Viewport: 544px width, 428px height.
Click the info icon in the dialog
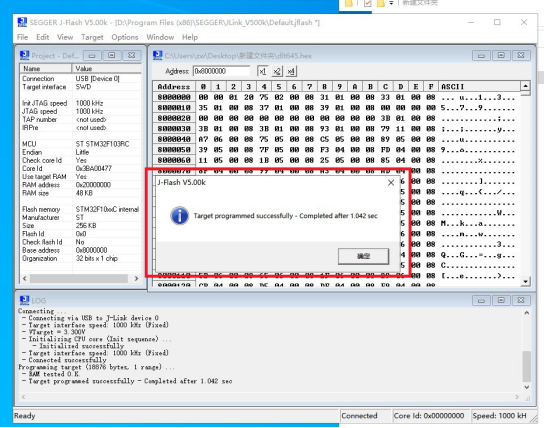click(x=179, y=216)
